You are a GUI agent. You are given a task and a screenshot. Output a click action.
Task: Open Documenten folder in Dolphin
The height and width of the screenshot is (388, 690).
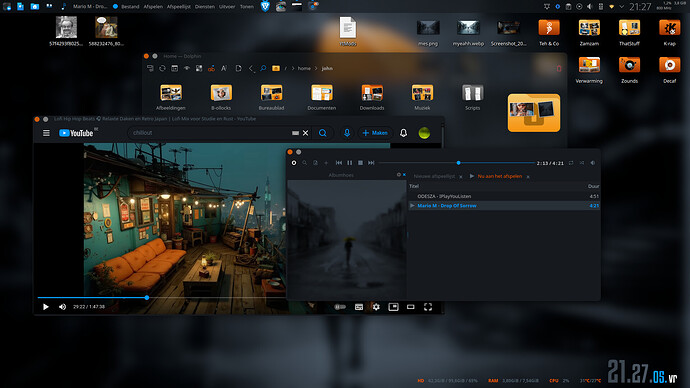click(322, 97)
